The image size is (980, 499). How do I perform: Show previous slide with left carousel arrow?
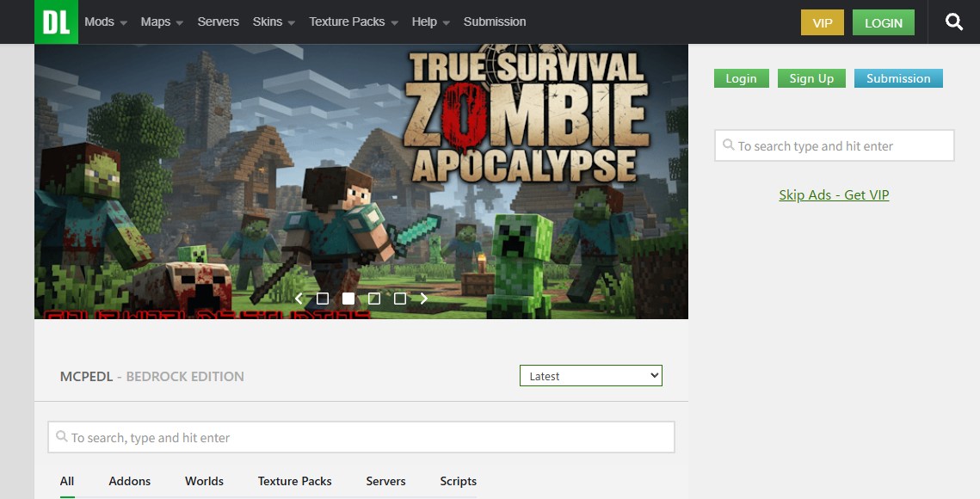point(299,299)
